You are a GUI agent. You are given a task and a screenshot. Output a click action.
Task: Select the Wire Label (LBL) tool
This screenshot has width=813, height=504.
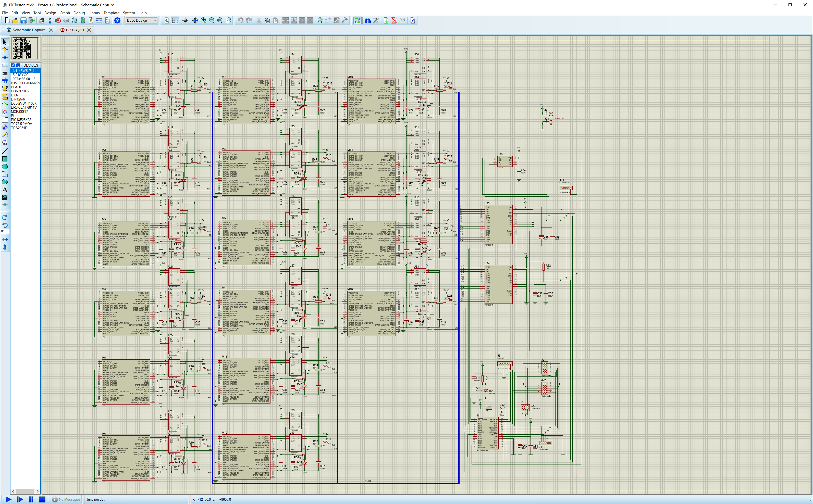click(x=5, y=65)
